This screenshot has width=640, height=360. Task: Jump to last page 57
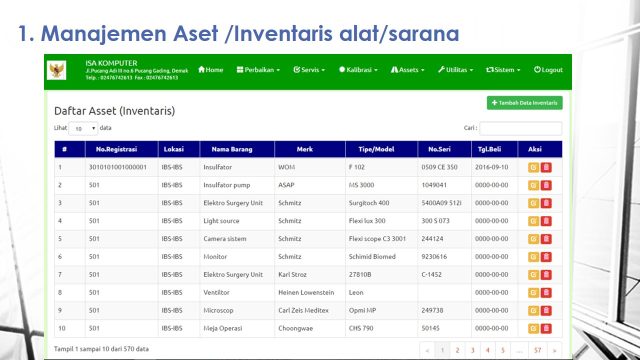tap(537, 350)
